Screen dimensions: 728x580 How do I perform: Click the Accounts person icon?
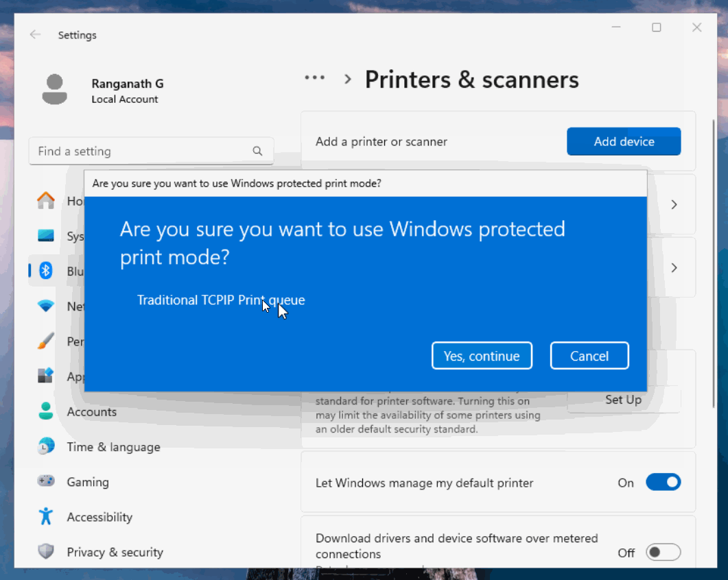tap(46, 411)
